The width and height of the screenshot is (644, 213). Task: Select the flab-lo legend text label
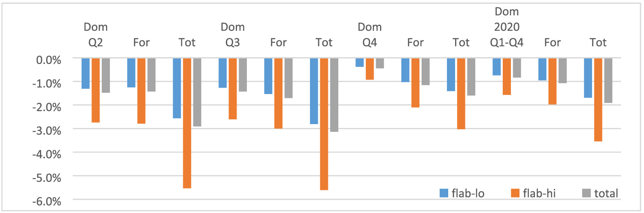point(468,193)
